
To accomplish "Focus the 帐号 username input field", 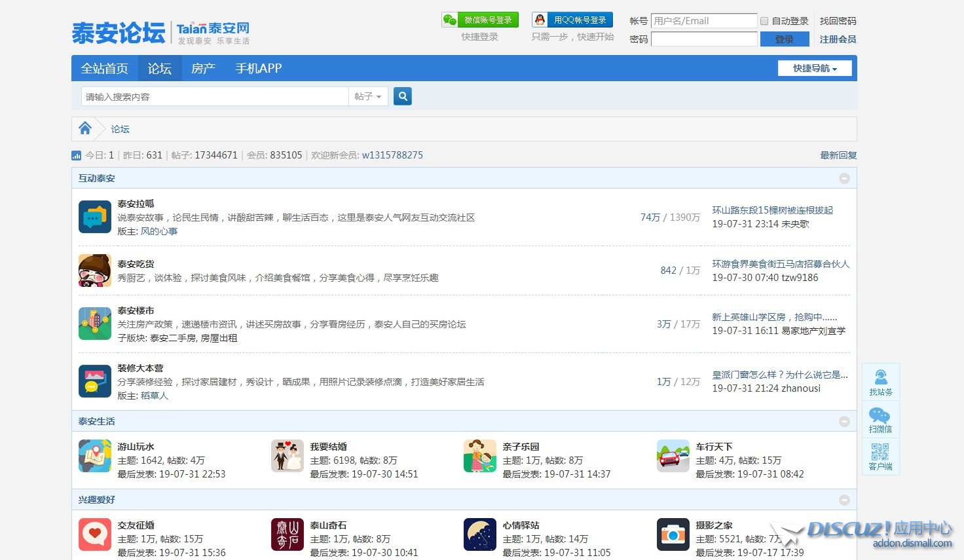I will point(704,21).
